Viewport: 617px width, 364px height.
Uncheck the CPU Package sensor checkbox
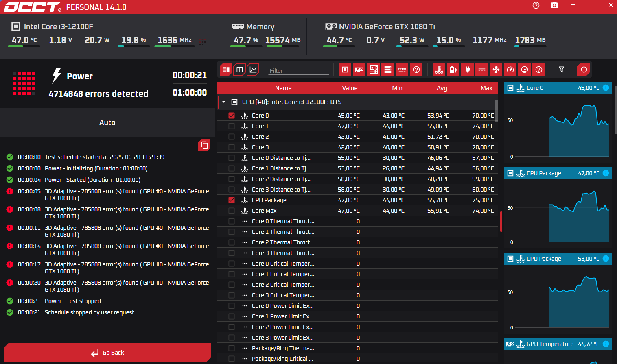coord(232,200)
